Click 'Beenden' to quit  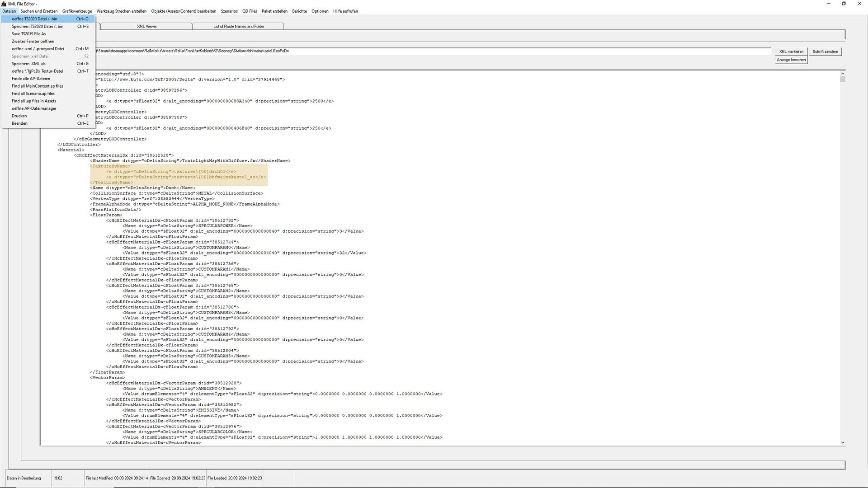pyautogui.click(x=19, y=123)
